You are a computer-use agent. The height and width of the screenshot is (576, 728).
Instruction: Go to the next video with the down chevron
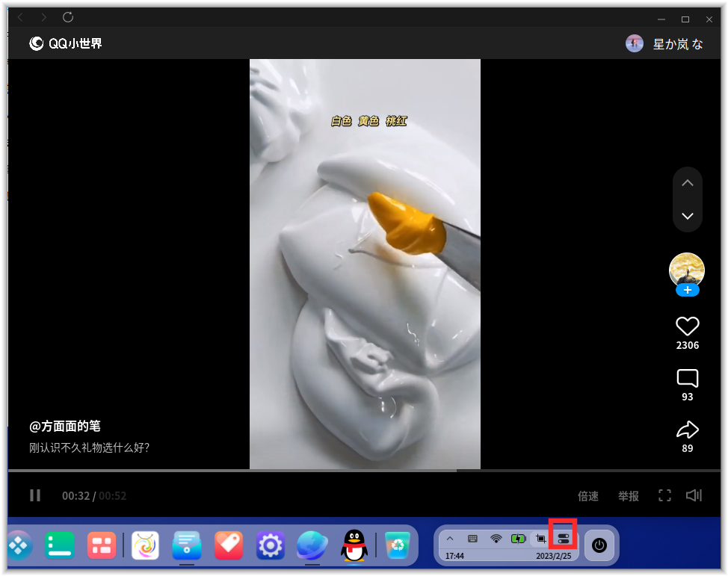[x=687, y=216]
